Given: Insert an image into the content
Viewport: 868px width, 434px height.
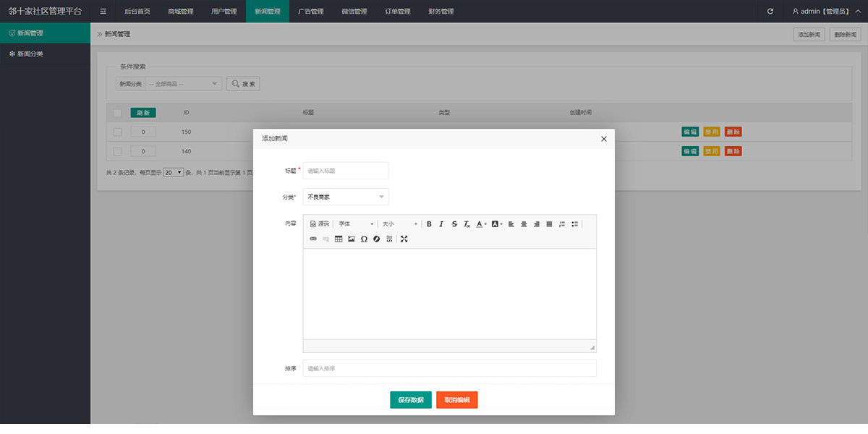Looking at the screenshot, I should (352, 239).
